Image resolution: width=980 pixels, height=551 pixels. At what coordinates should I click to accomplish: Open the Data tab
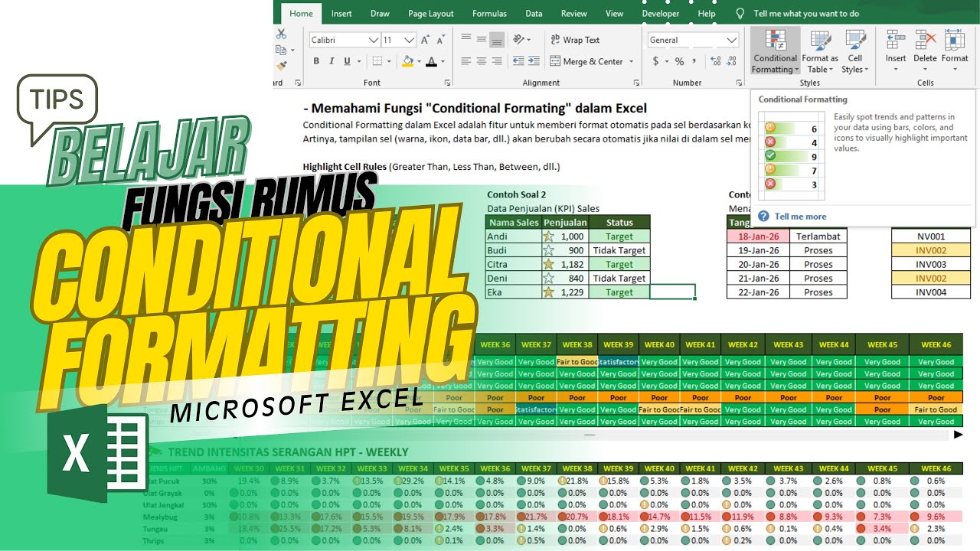tap(534, 13)
